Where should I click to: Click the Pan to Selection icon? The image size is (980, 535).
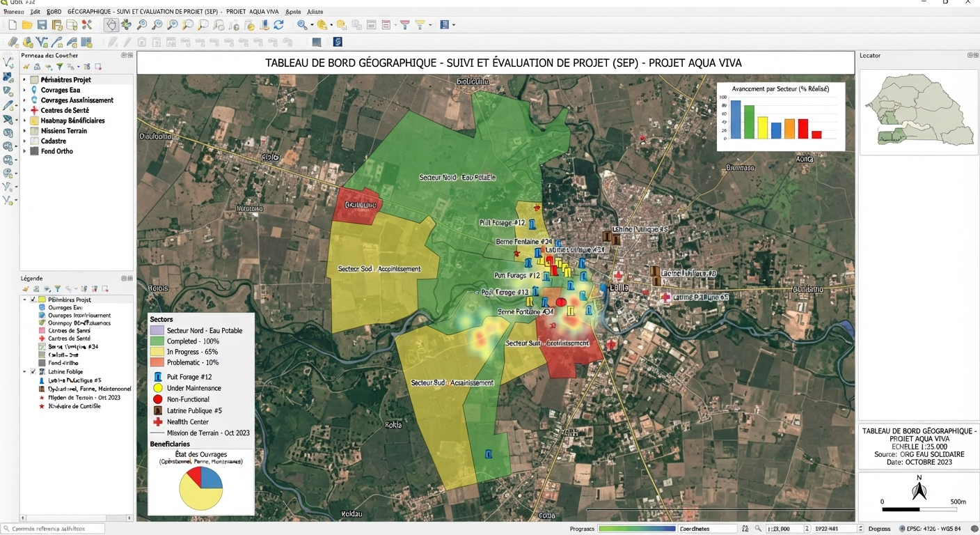(x=126, y=25)
